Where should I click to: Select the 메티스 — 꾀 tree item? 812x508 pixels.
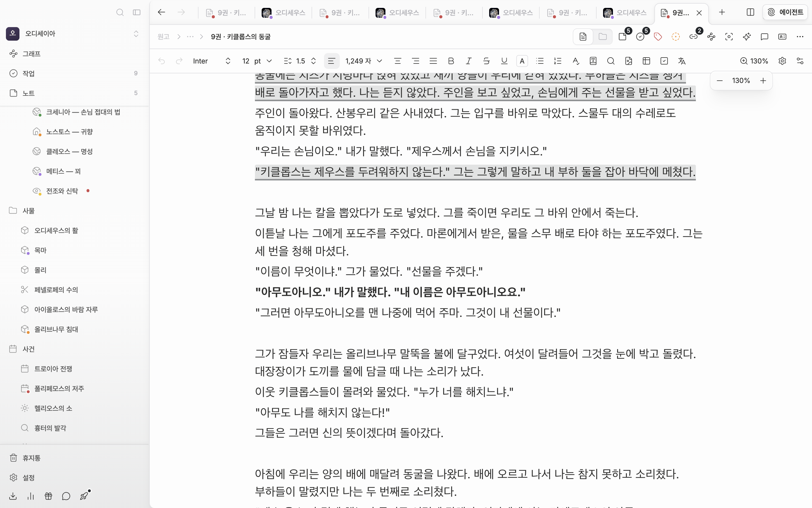(74, 171)
